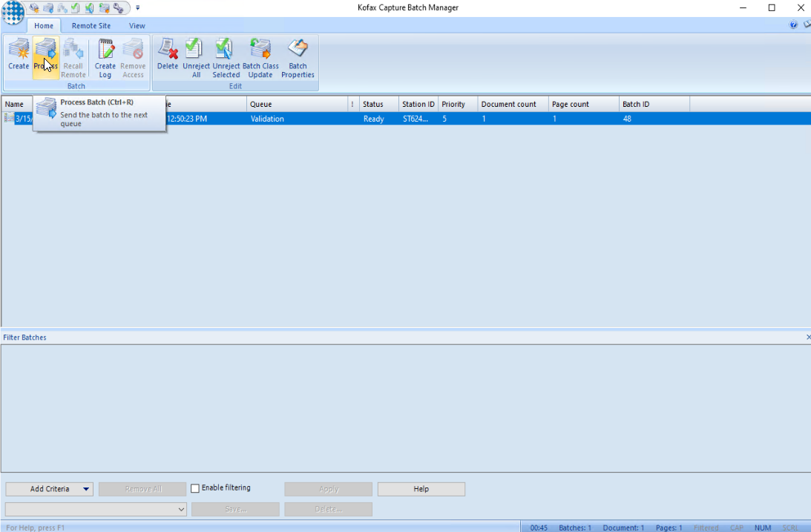Screen dimensions: 811x532
Task: Open the saved filter combo box
Action: point(96,509)
